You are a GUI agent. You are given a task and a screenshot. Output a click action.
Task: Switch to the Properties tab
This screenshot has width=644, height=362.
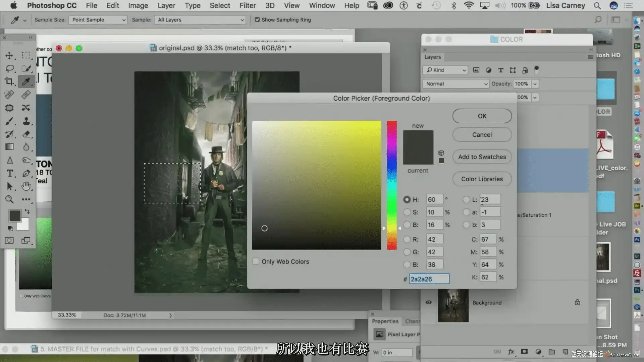tap(385, 321)
